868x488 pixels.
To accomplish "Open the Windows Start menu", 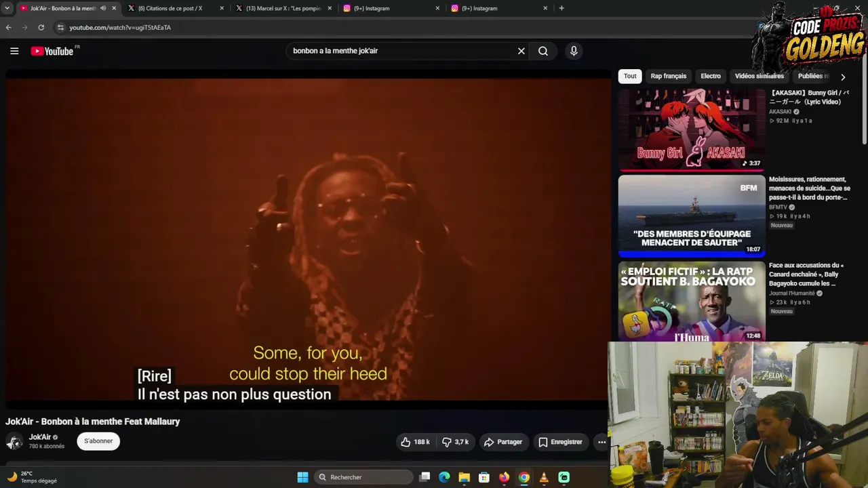I will tap(302, 477).
